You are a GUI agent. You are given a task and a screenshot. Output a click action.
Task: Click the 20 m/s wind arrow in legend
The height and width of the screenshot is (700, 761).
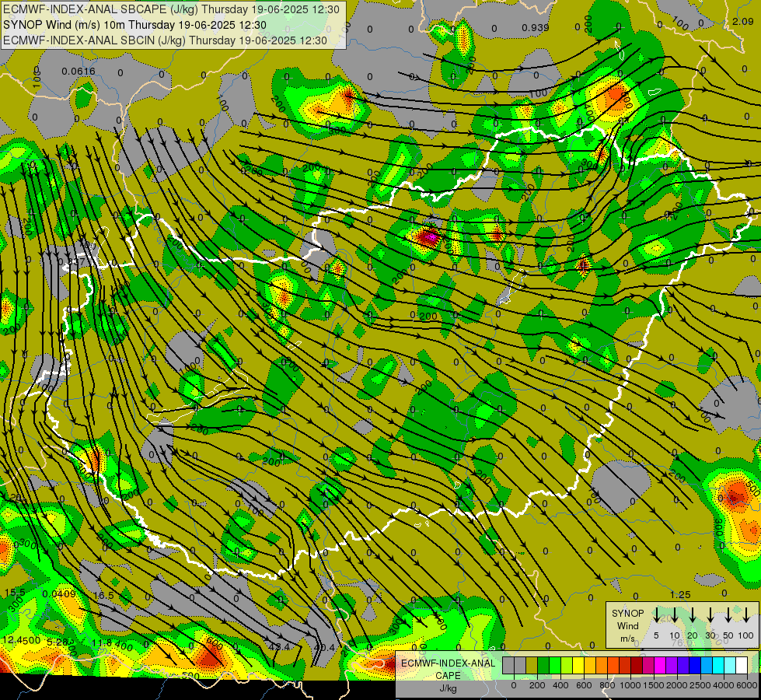(693, 615)
